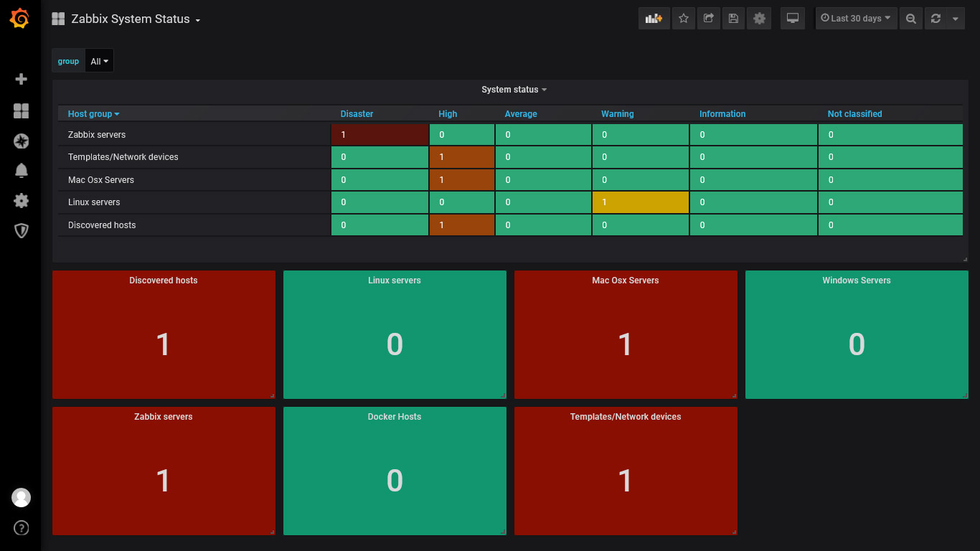Star this dashboard as favorite

click(684, 19)
